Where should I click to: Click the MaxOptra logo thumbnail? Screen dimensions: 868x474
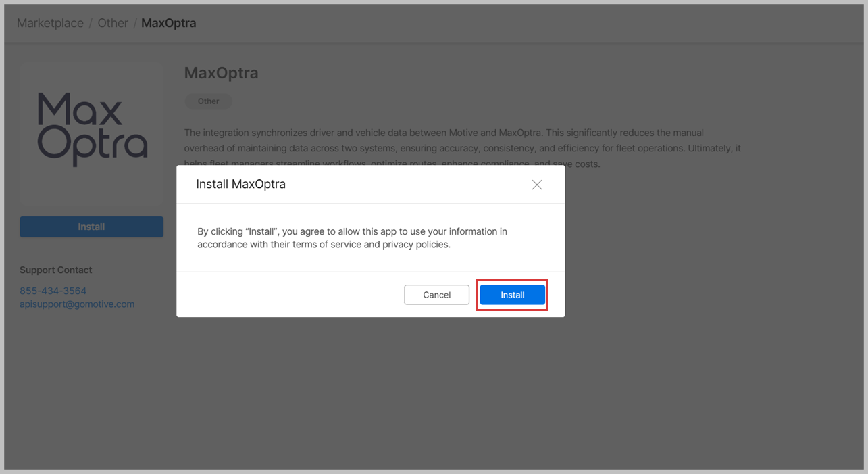(92, 135)
